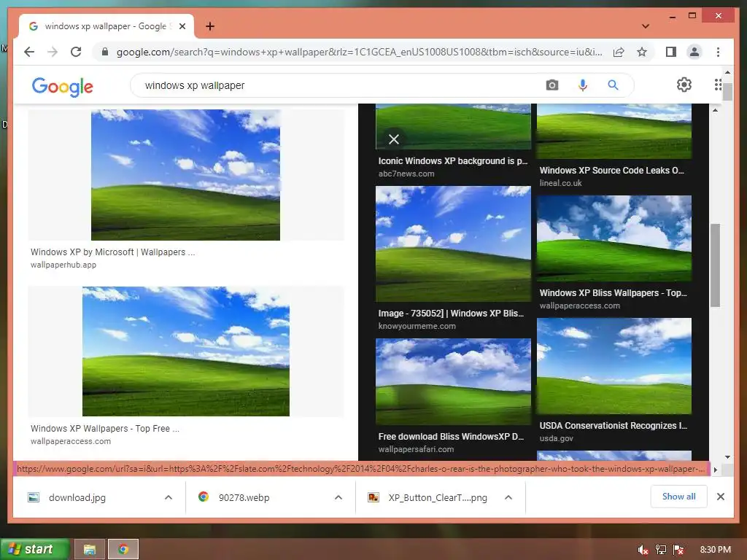Click the horizontal scroll right arrow
The height and width of the screenshot is (560, 747).
point(715,470)
